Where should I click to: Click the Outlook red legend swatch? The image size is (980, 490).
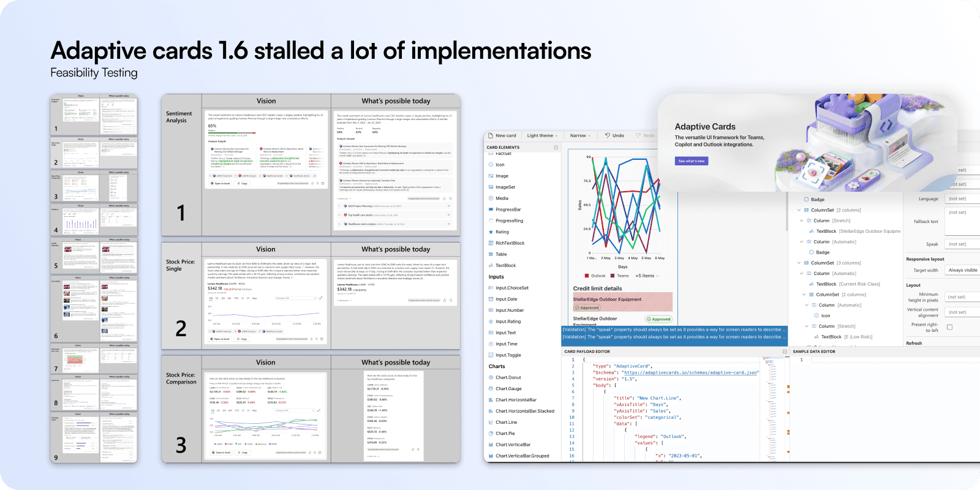coord(587,276)
